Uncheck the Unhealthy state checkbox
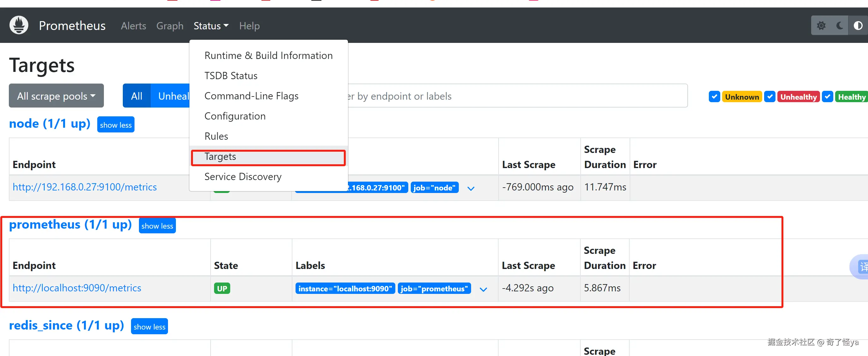This screenshot has height=356, width=868. [x=769, y=96]
